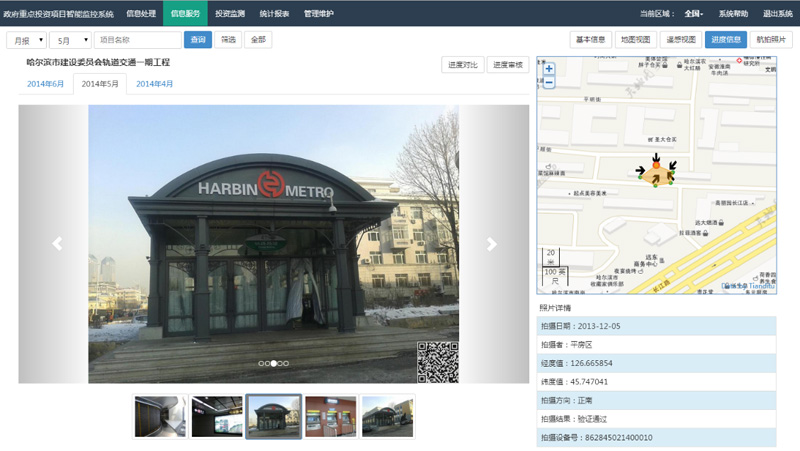The height and width of the screenshot is (451, 800).
Task: Select the third thumbnail of metro entrance
Action: [x=273, y=416]
